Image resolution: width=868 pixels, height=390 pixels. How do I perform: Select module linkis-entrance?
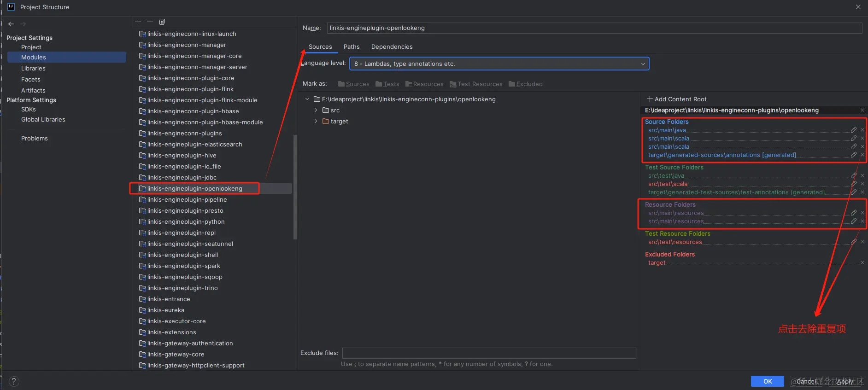click(169, 299)
